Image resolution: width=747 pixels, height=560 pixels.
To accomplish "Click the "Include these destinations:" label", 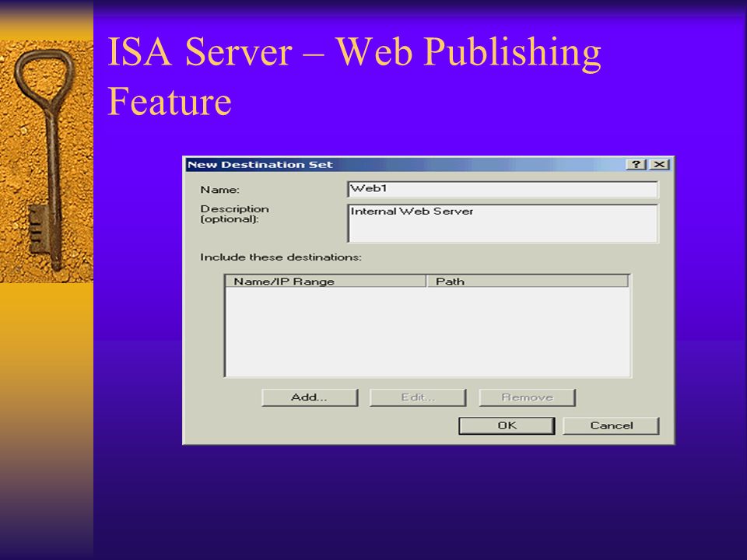I will pyautogui.click(x=281, y=257).
